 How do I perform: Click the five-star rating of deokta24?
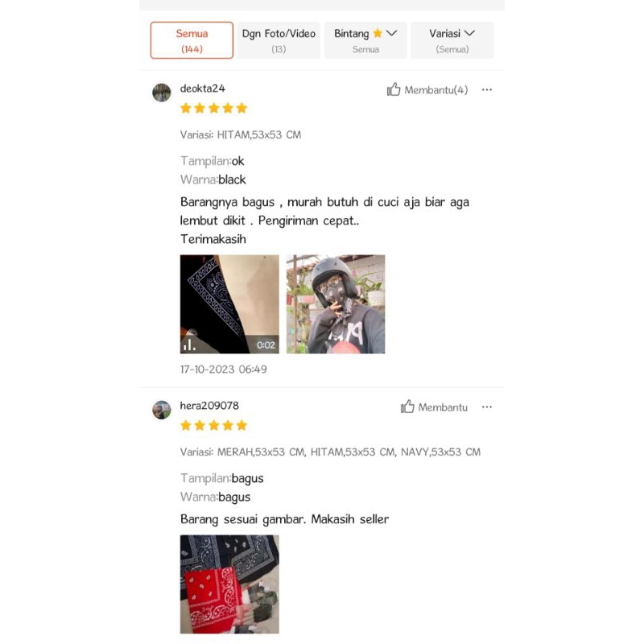point(213,108)
